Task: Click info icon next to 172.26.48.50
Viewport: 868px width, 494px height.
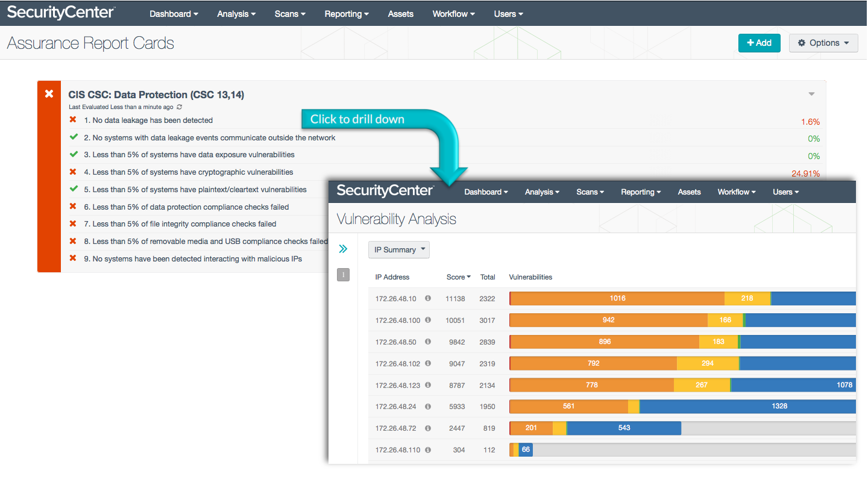Action: [x=428, y=342]
